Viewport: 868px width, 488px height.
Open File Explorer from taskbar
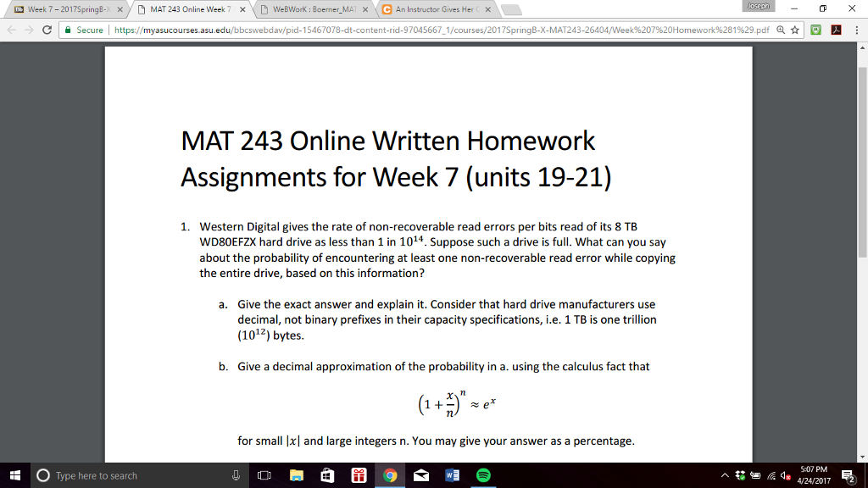297,475
